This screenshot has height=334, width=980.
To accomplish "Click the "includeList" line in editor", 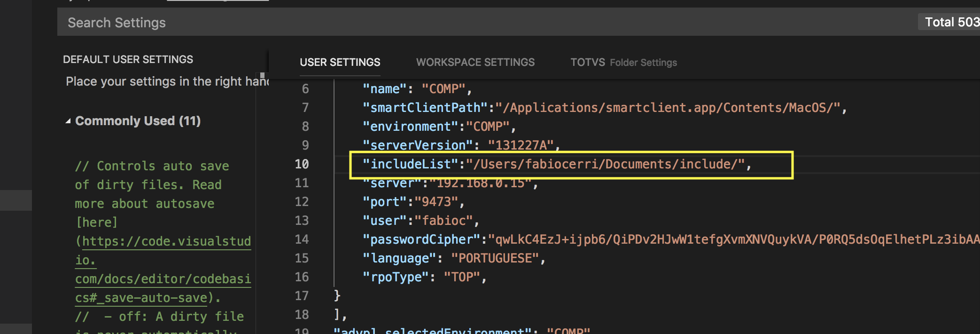I will [x=557, y=164].
